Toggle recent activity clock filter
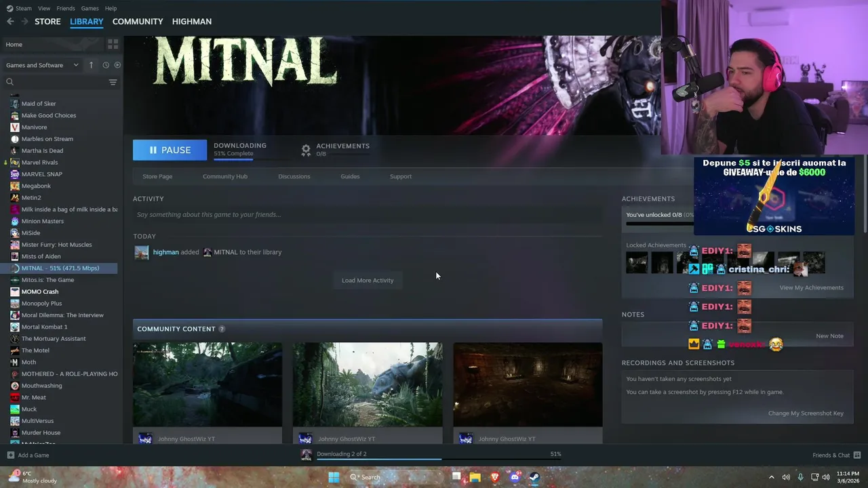This screenshot has width=868, height=488. coord(106,65)
